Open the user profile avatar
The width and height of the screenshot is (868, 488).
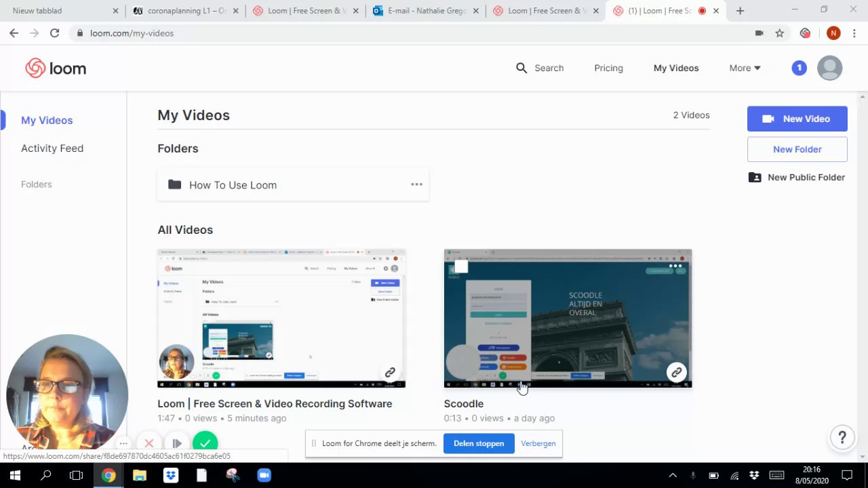point(829,68)
